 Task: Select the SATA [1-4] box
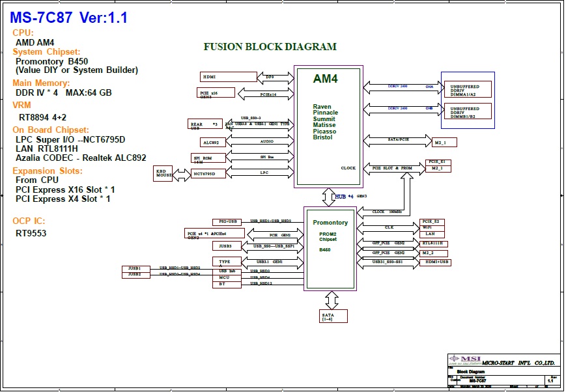pyautogui.click(x=333, y=316)
